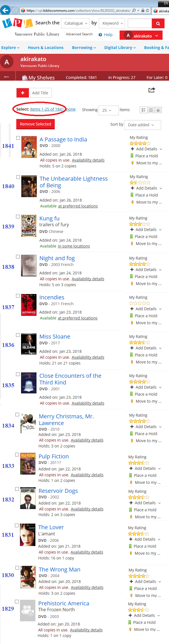Image resolution: width=169 pixels, height=644 pixels.
Task: Switch to the grid view icon
Action: click(143, 110)
